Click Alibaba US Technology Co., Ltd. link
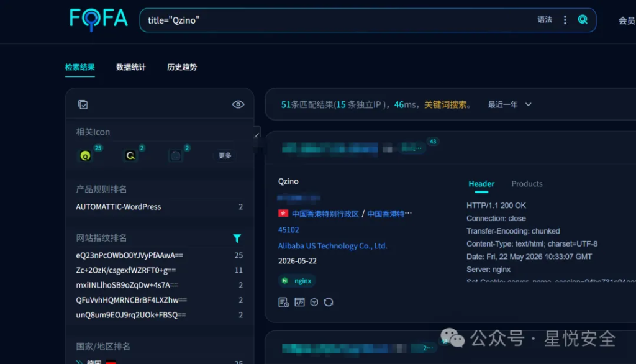This screenshot has width=636, height=364. (333, 246)
